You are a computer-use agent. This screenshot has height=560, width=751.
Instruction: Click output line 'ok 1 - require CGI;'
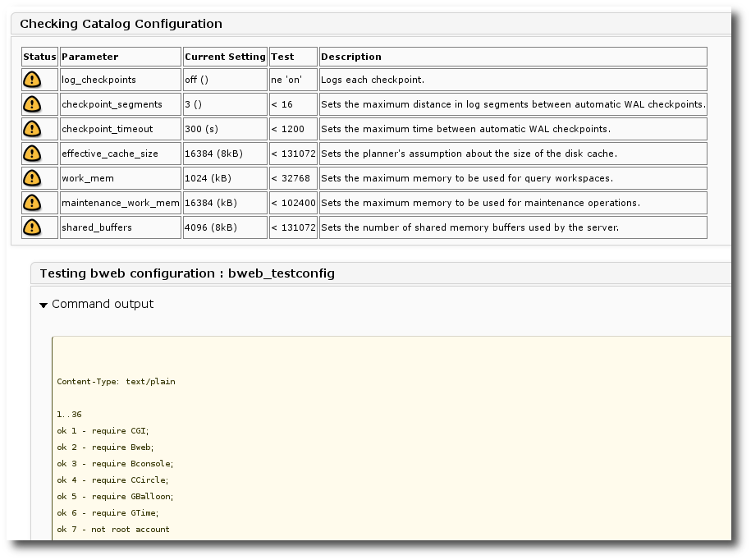point(103,430)
